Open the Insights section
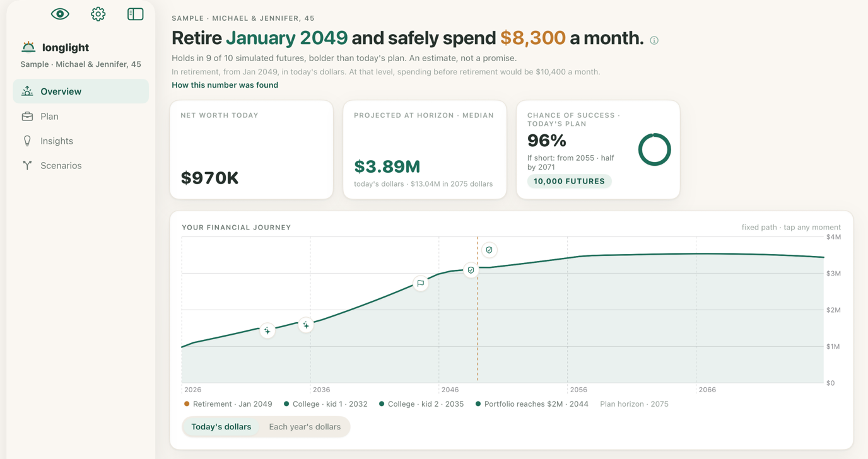Screen dimensions: 868x459 (x=81, y=141)
